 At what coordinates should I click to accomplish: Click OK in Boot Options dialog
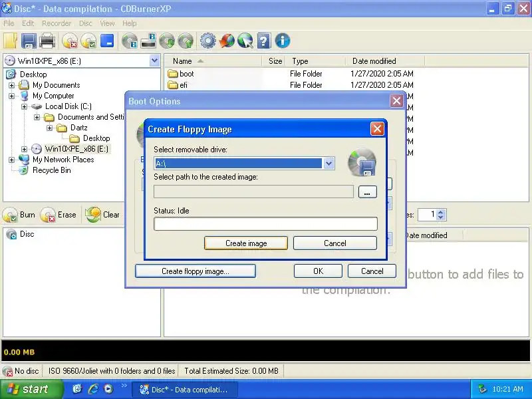coord(318,271)
